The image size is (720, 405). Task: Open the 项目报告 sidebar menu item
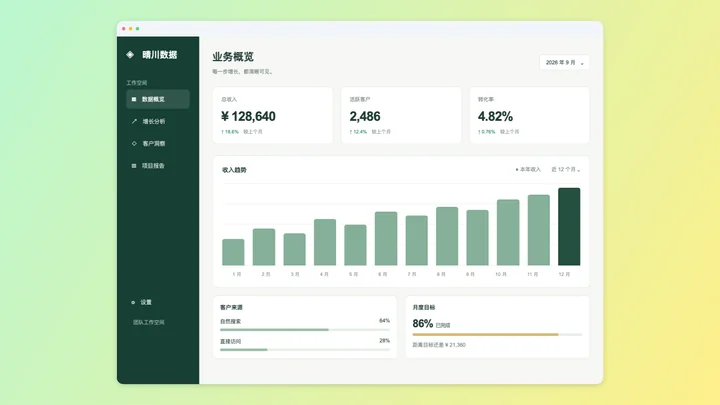pos(158,166)
